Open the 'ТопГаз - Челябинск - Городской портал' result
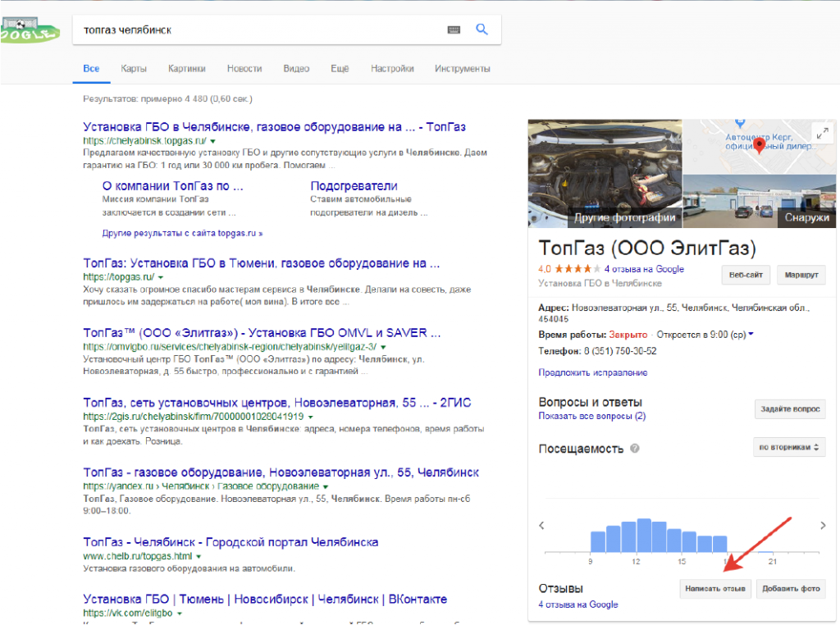Screen dimensions: 840x625 [231, 542]
